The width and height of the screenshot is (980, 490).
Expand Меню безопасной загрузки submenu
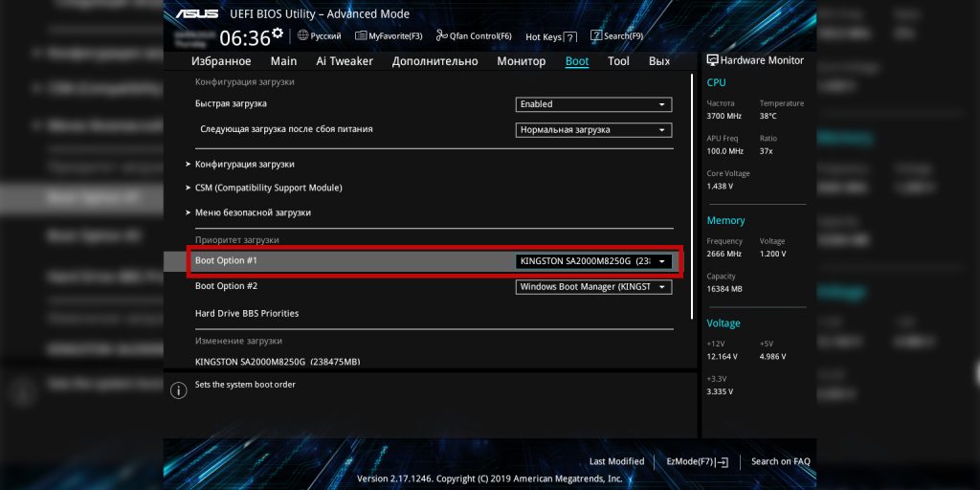tap(253, 212)
